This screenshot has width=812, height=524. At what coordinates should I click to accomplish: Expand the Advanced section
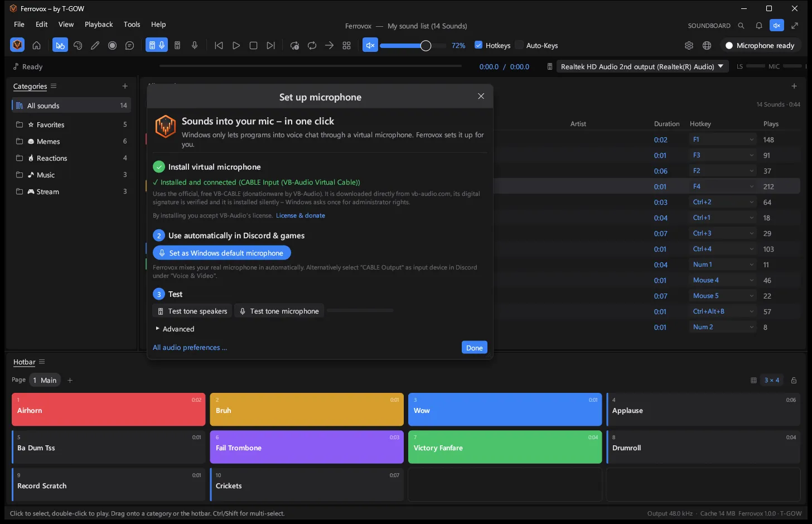[x=175, y=329]
